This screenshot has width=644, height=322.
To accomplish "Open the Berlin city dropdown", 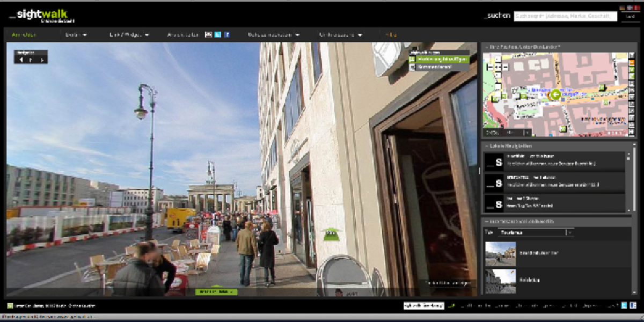I will tap(76, 35).
